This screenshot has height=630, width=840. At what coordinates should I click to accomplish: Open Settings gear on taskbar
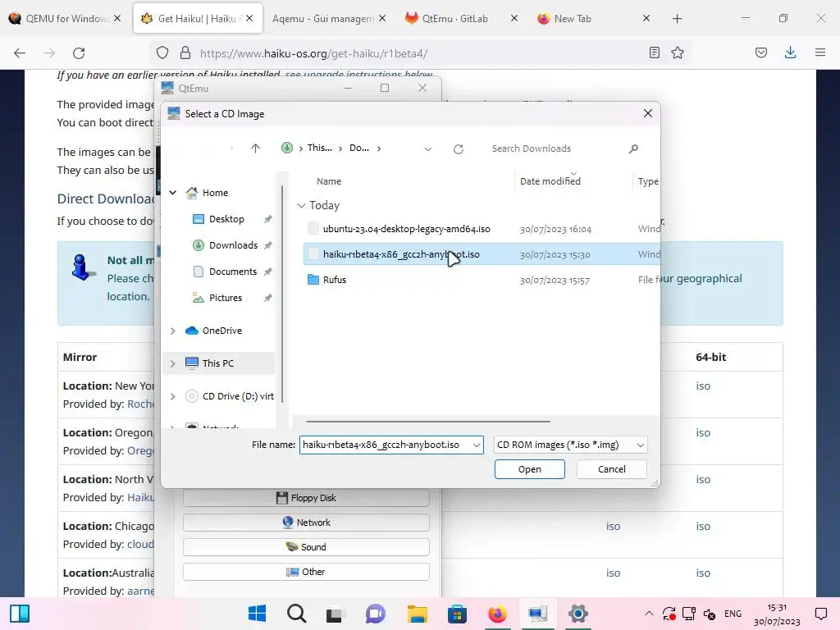(578, 614)
